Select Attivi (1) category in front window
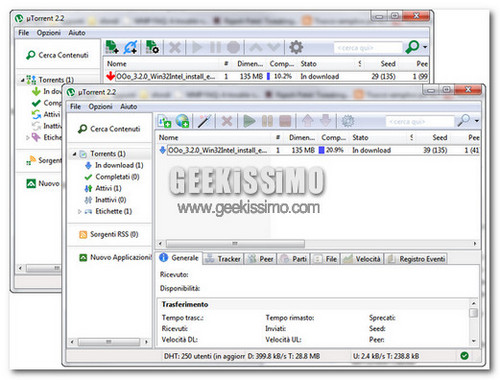 pos(103,188)
